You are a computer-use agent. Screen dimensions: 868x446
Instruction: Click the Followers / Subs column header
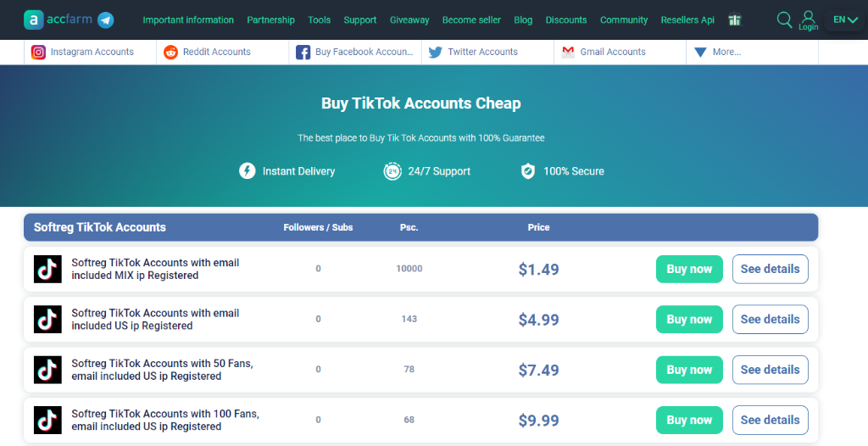318,228
